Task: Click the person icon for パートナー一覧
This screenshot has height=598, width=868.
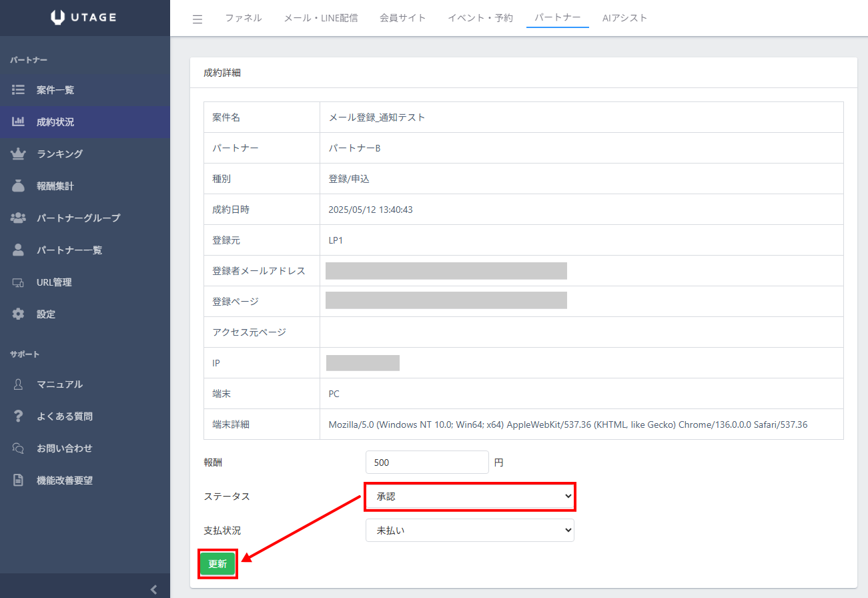Action: pyautogui.click(x=19, y=250)
